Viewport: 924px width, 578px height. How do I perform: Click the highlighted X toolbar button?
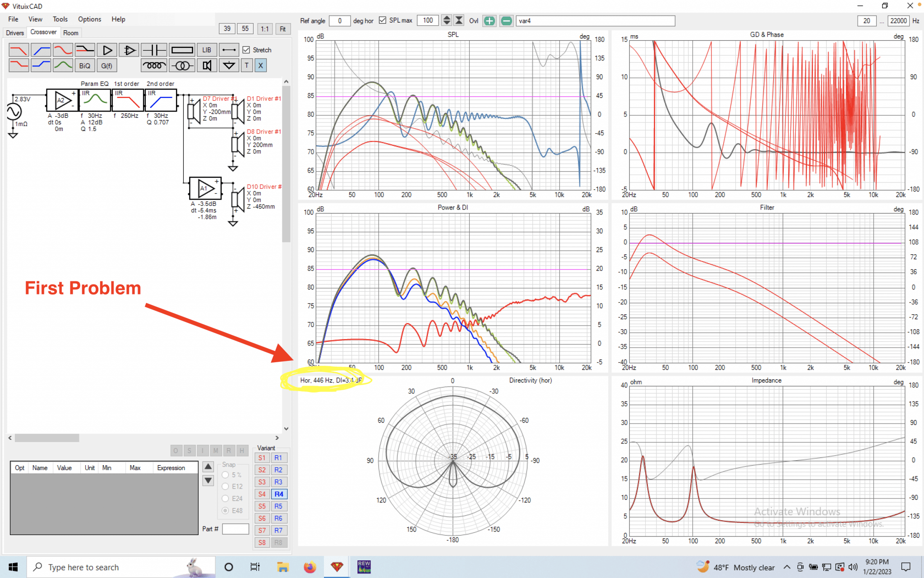coord(260,65)
